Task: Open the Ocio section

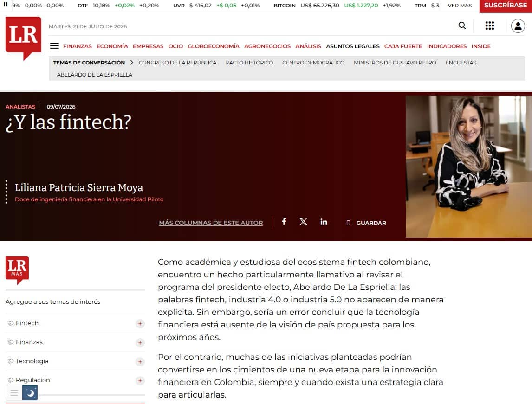Action: coord(175,46)
